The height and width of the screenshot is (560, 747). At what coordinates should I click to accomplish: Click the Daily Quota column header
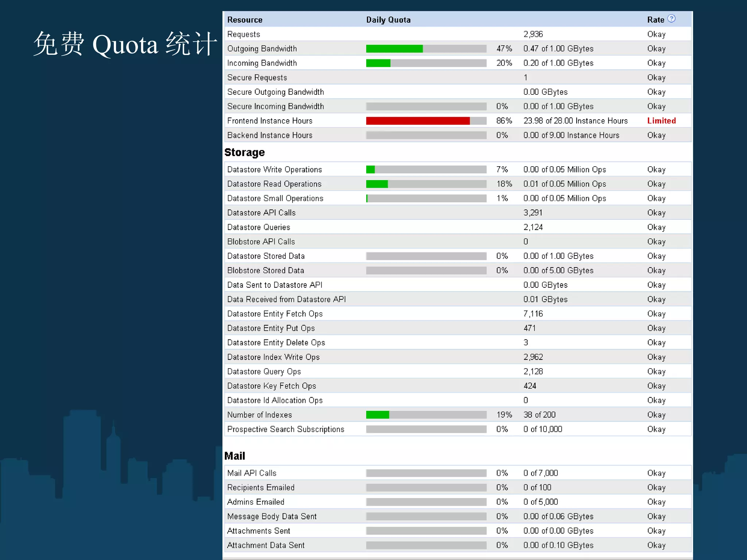coord(388,20)
